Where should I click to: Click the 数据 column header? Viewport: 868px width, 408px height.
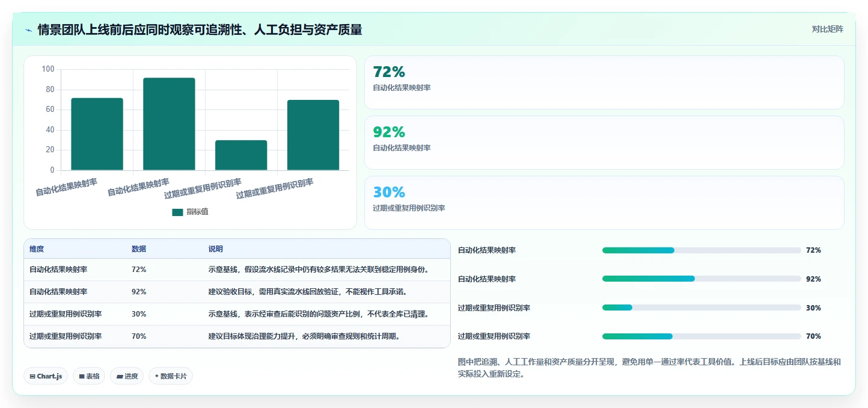tap(139, 249)
